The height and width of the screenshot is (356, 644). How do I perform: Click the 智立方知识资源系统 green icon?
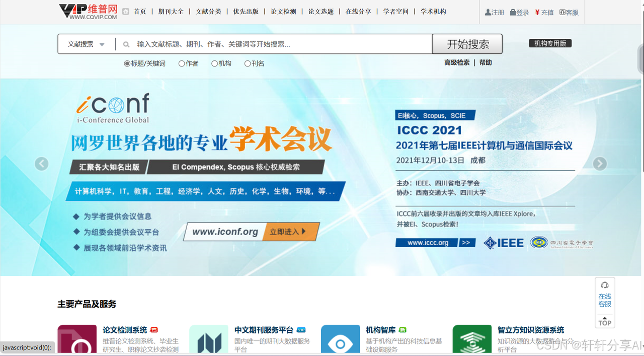point(472,339)
